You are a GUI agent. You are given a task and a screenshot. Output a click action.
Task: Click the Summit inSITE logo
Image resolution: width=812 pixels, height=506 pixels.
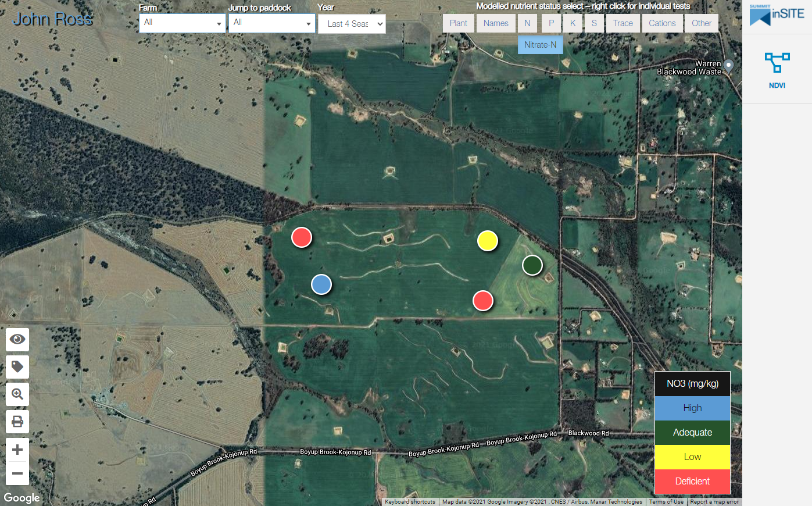pyautogui.click(x=777, y=15)
